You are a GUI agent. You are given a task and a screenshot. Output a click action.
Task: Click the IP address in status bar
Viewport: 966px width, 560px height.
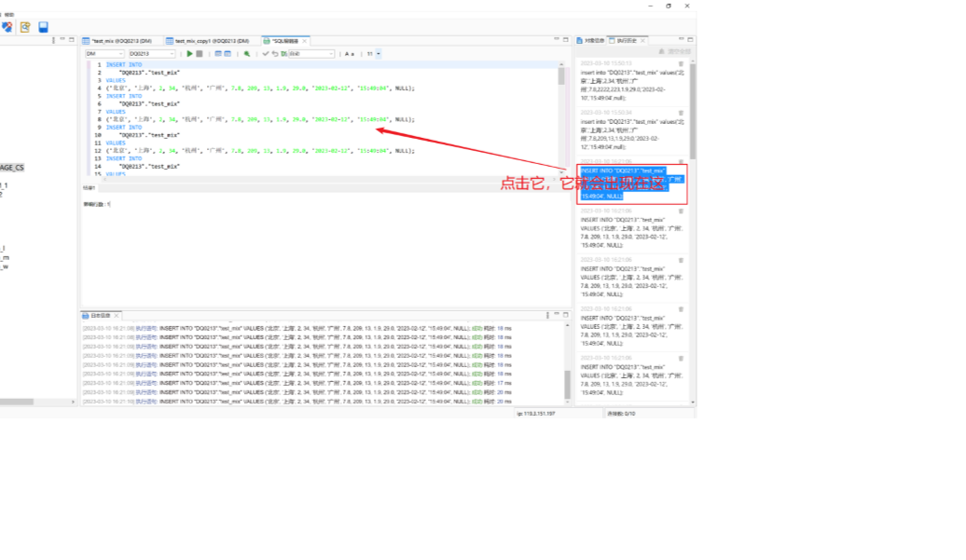click(535, 414)
